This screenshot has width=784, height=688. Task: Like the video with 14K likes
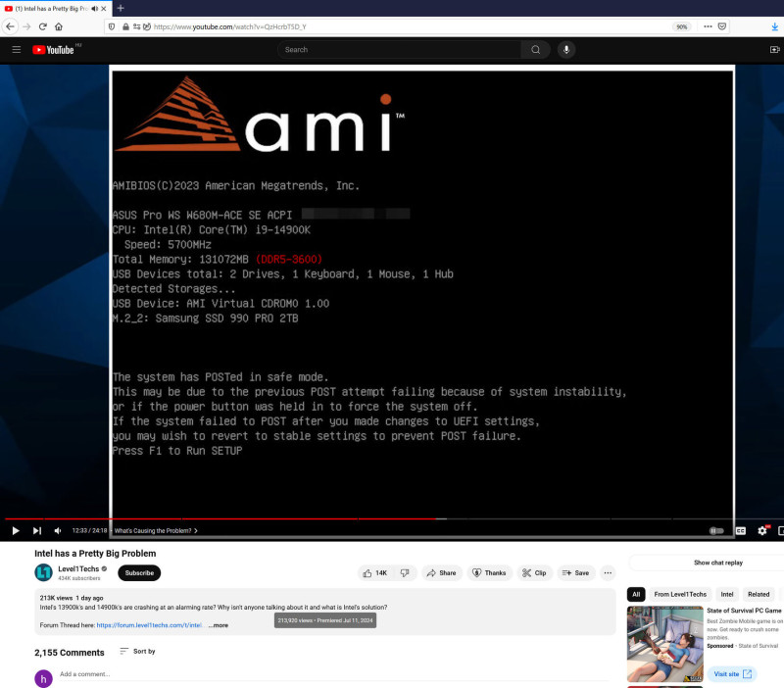click(x=375, y=573)
